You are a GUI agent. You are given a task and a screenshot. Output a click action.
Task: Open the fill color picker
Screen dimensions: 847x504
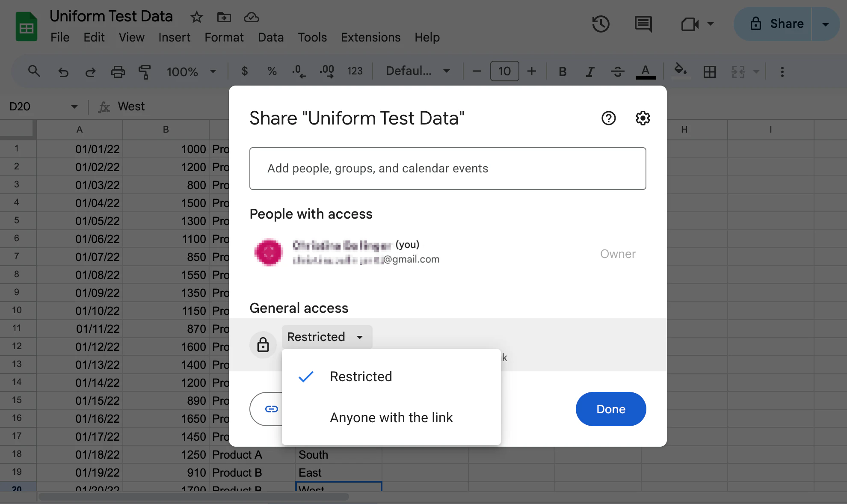click(681, 71)
